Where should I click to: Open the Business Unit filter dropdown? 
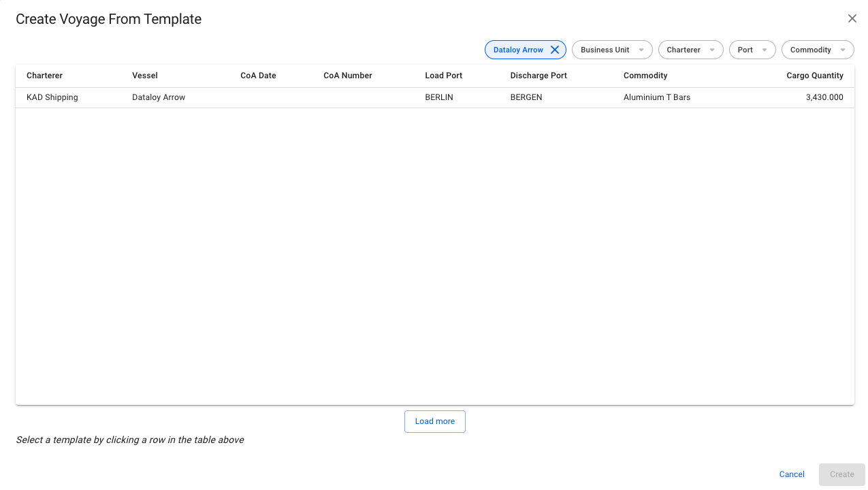(611, 50)
